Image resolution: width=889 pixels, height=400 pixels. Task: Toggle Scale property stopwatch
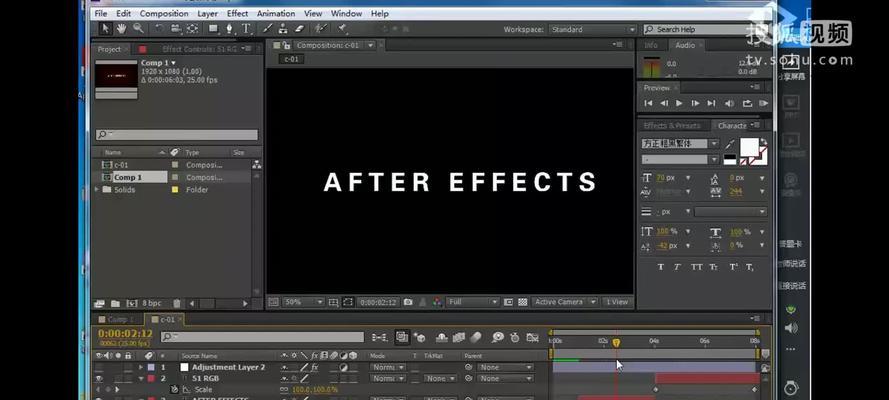(175, 389)
